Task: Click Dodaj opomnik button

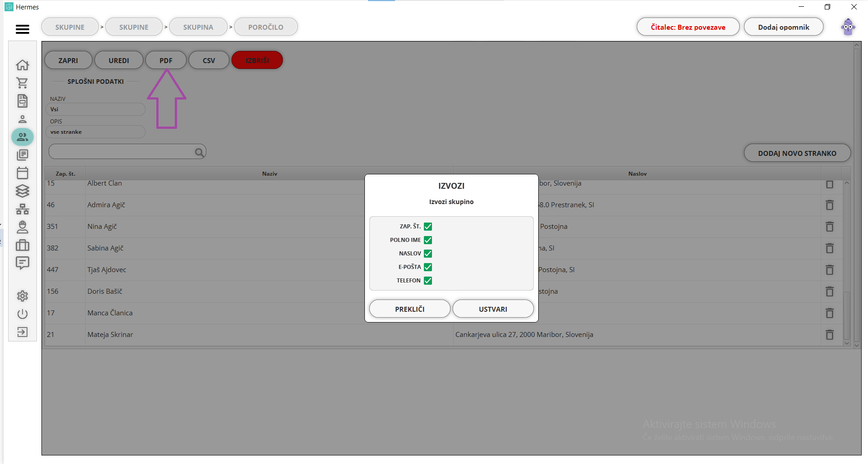Action: coord(784,27)
